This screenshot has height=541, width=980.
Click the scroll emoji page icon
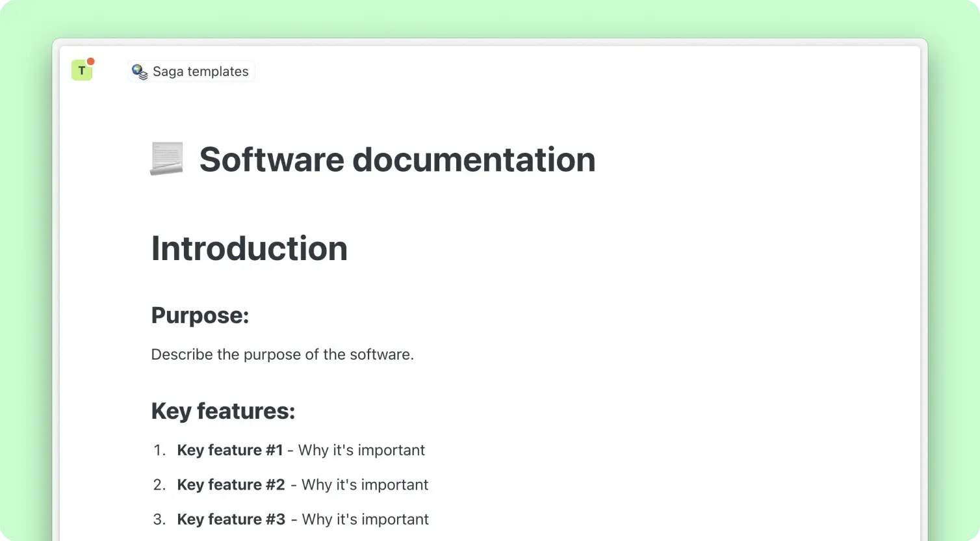(x=166, y=159)
